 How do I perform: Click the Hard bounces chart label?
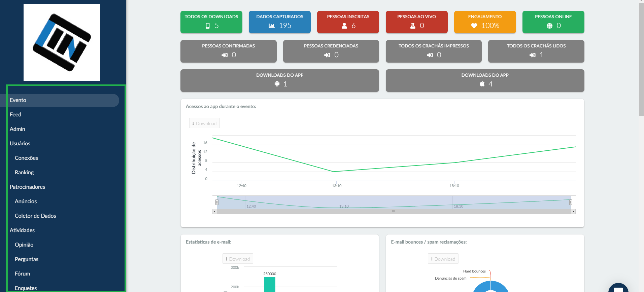click(474, 271)
